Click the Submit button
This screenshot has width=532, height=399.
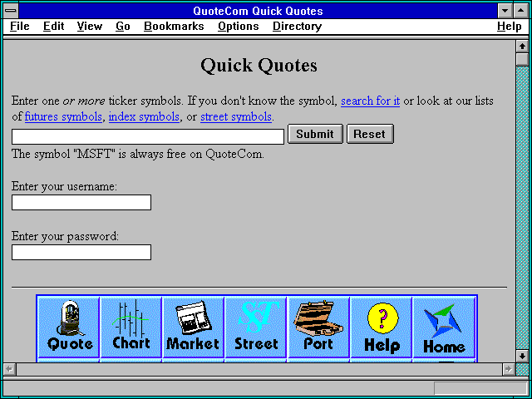315,134
